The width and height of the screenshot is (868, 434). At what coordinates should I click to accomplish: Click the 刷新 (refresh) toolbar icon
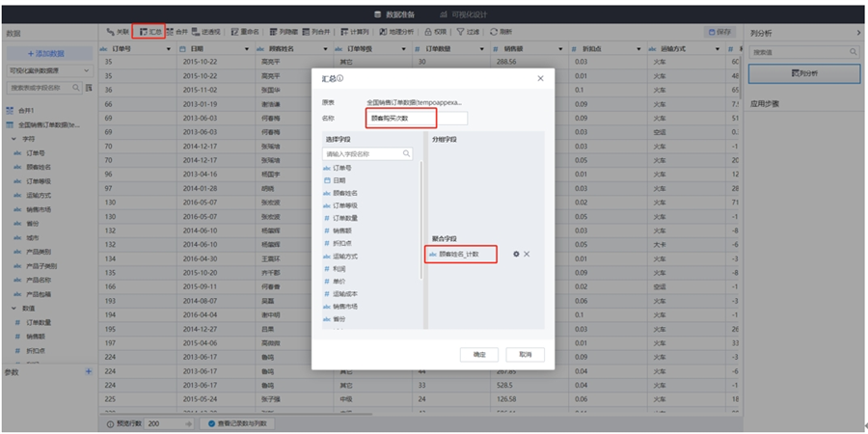tap(502, 32)
